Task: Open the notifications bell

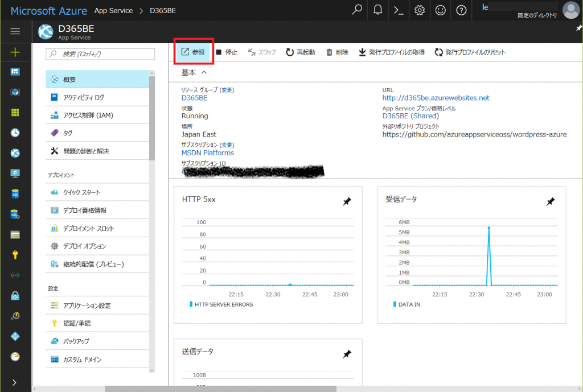Action: [x=378, y=10]
